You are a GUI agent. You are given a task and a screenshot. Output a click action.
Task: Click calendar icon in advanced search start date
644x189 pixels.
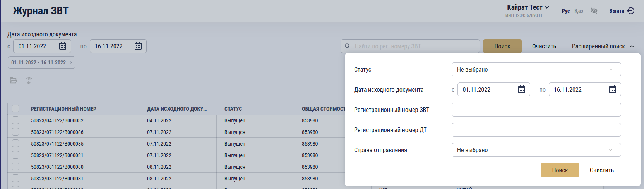point(522,89)
